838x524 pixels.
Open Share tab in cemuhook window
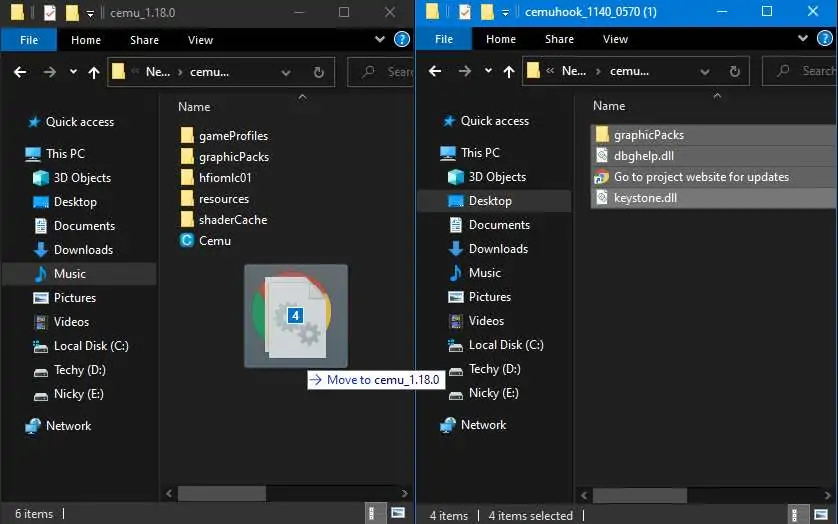[x=559, y=39]
